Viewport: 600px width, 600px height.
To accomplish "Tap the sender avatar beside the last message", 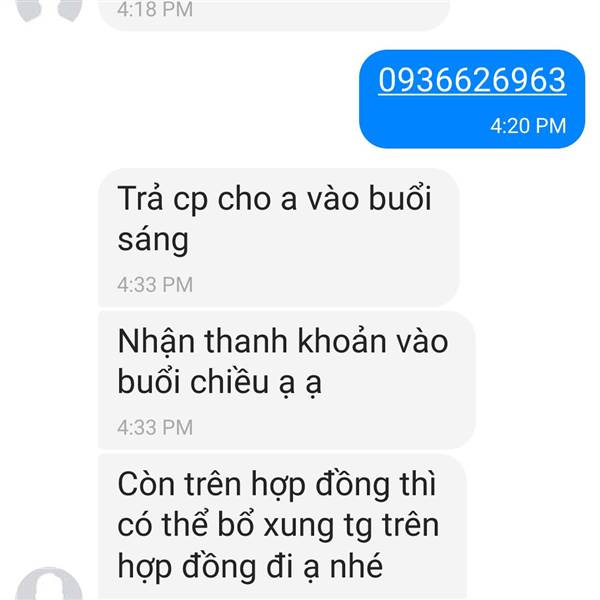I will (x=49, y=584).
